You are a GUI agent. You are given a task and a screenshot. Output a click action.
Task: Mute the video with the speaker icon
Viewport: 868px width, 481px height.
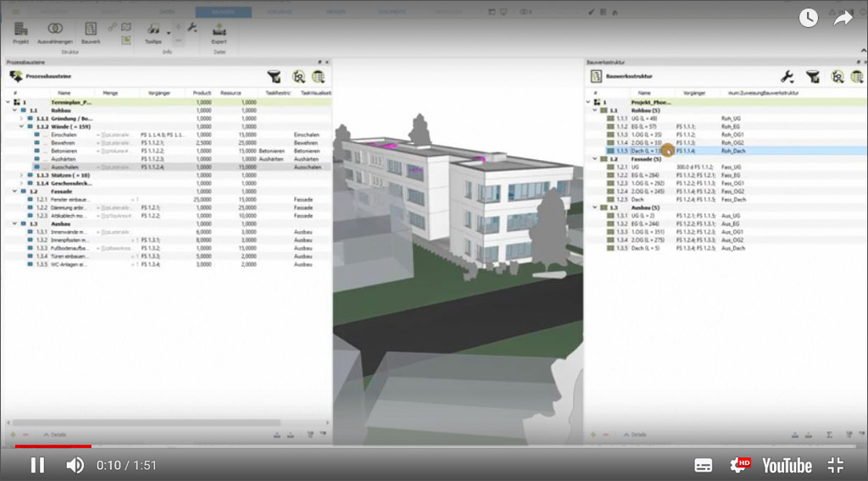pos(75,465)
